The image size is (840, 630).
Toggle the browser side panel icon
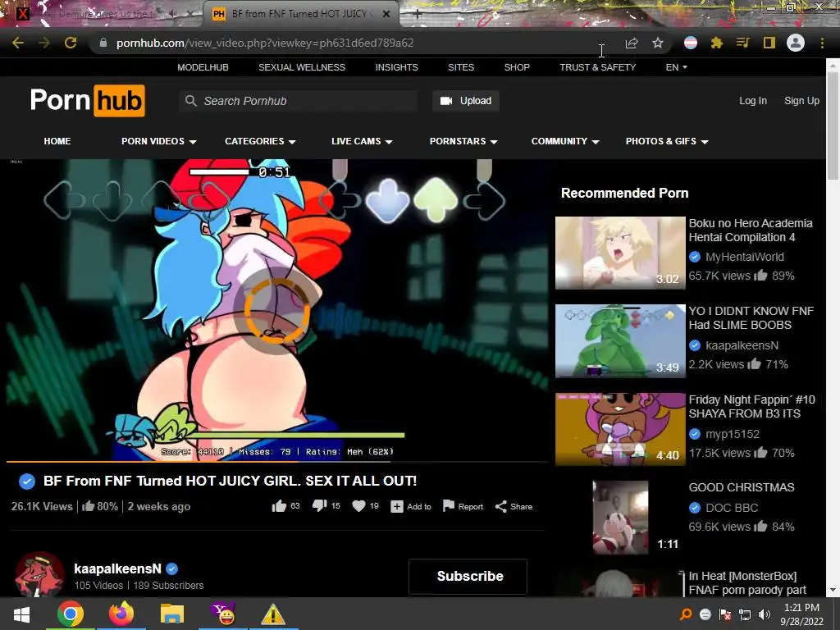(769, 43)
